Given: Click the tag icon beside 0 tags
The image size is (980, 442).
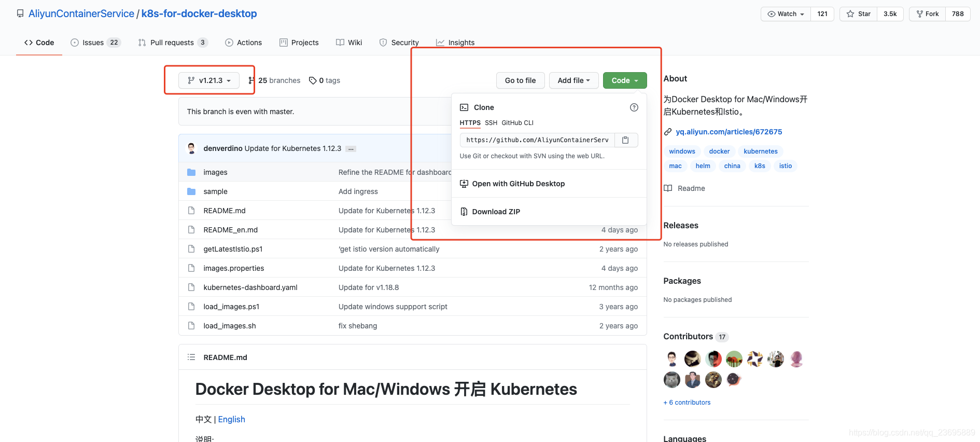Looking at the screenshot, I should point(313,80).
